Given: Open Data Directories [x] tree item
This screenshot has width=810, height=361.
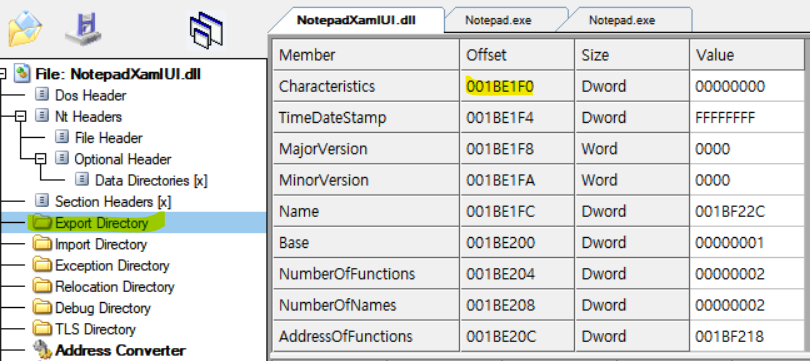Looking at the screenshot, I should (x=151, y=180).
